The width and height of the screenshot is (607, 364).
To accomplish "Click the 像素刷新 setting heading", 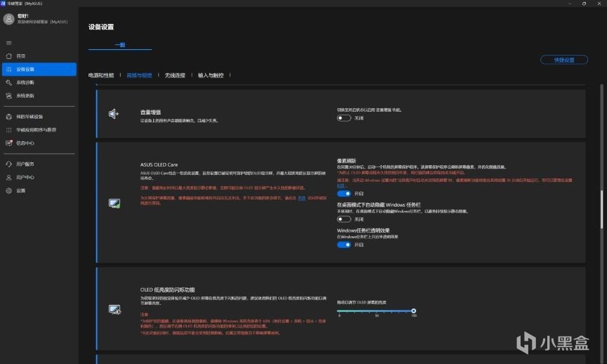I will click(346, 161).
